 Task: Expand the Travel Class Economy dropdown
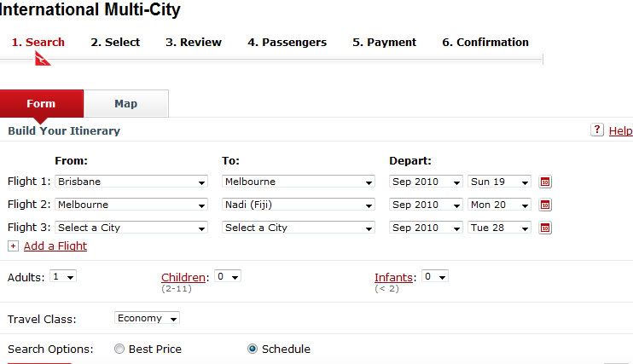pyautogui.click(x=147, y=318)
